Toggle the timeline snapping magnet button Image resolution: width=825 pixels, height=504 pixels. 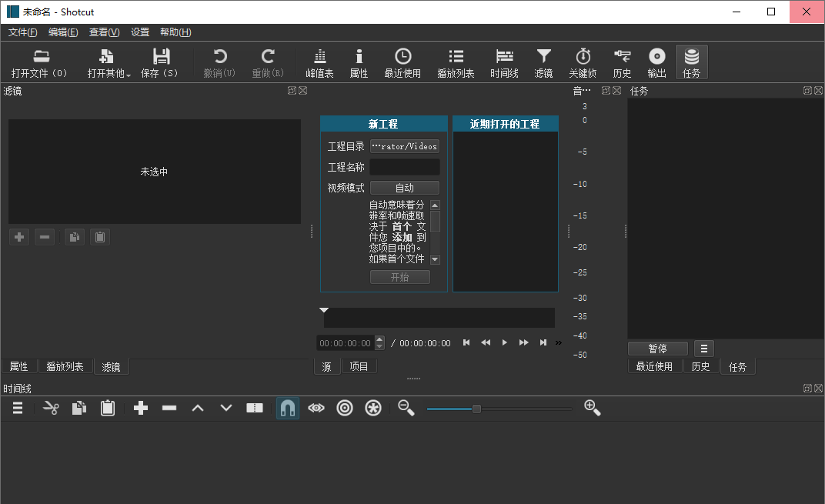[x=288, y=408]
